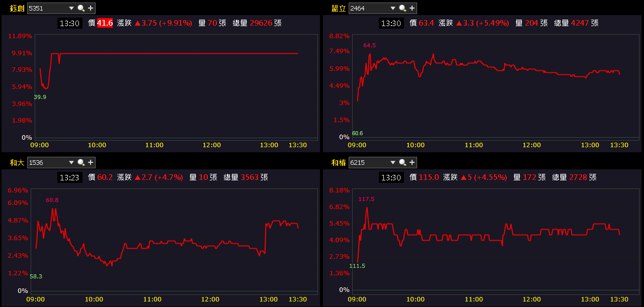This screenshot has width=644, height=307.
Task: Click the 8.82% axis label on the 盟立 chart
Action: tap(339, 36)
